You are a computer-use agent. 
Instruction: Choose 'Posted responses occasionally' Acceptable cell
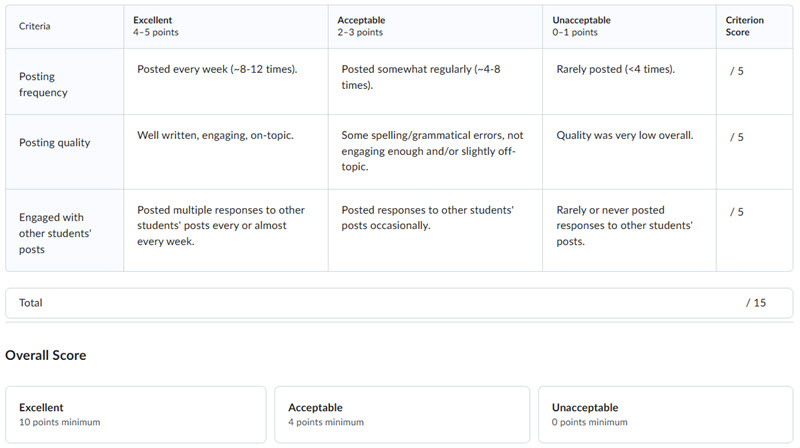pos(435,229)
